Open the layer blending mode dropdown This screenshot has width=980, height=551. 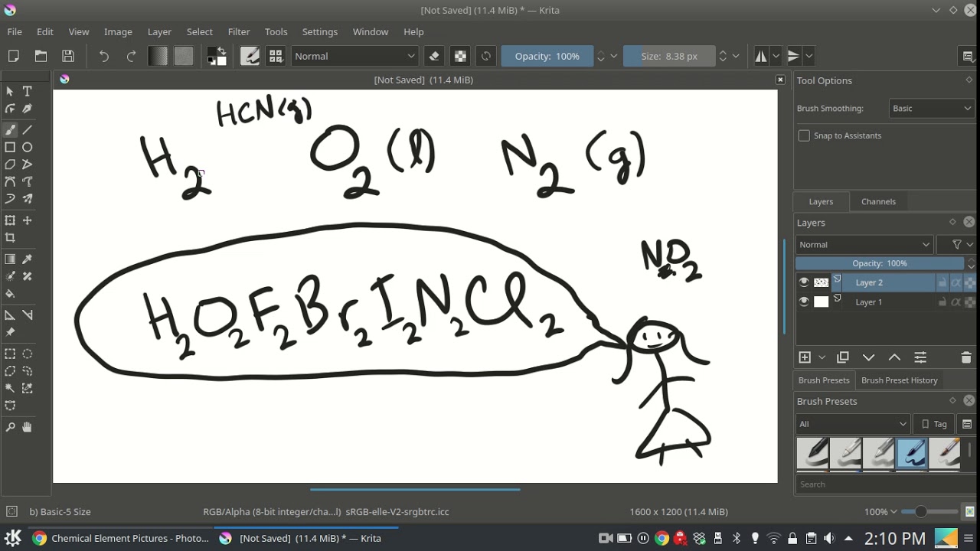coord(864,245)
